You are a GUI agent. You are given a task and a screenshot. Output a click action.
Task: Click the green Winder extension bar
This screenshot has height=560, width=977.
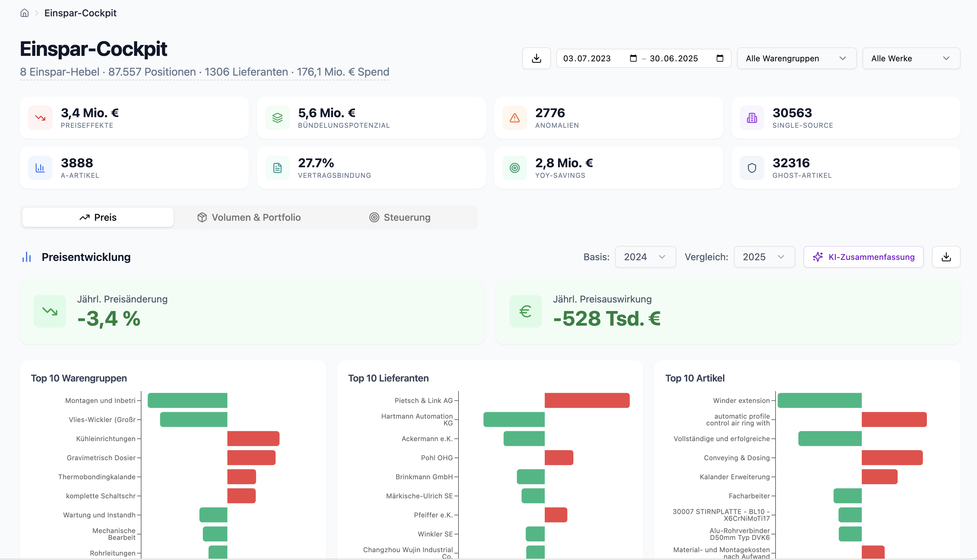[x=819, y=400]
